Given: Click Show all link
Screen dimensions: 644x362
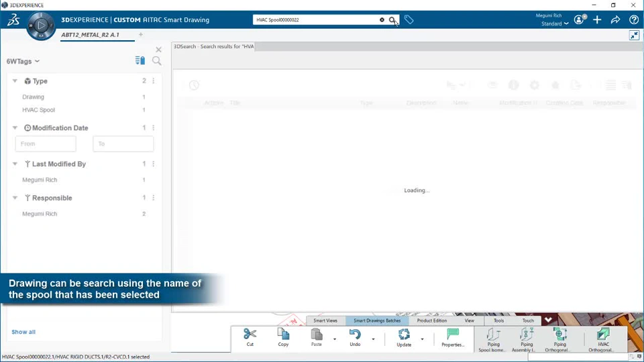Looking at the screenshot, I should (x=23, y=332).
